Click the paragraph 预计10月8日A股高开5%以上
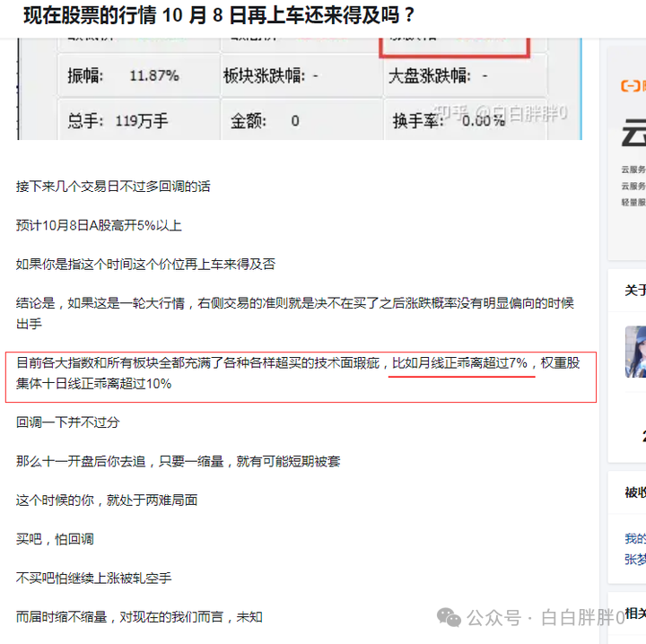 (x=99, y=225)
